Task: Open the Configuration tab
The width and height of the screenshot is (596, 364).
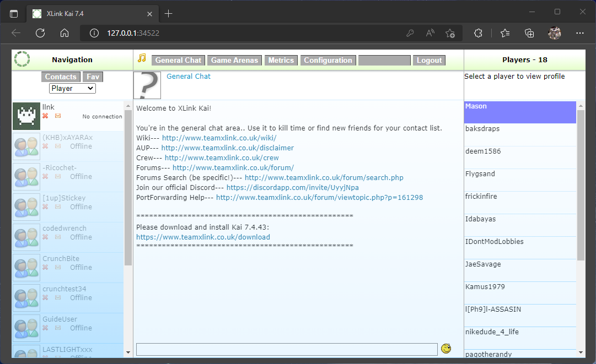Action: pyautogui.click(x=327, y=61)
